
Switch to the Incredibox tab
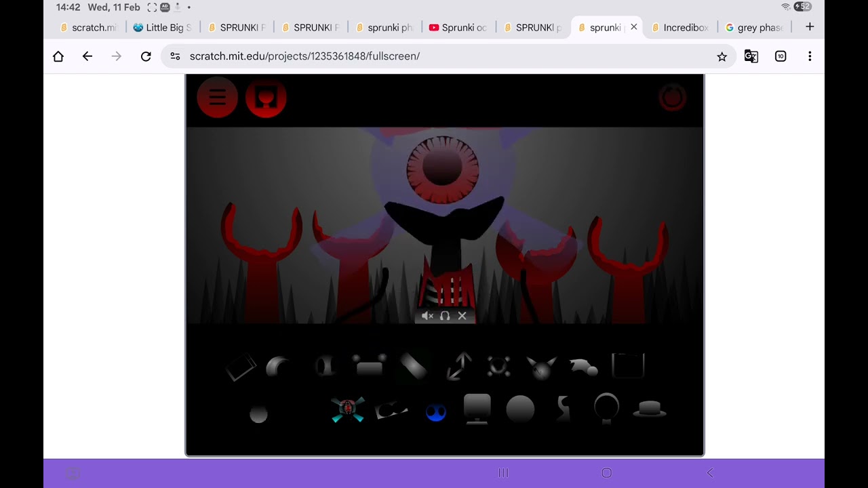tap(680, 27)
